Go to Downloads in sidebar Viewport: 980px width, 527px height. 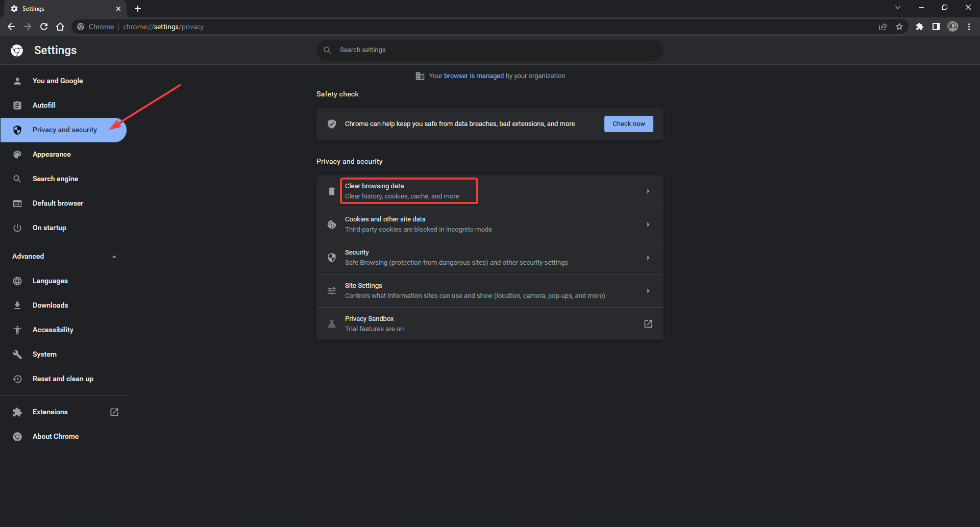pyautogui.click(x=50, y=306)
